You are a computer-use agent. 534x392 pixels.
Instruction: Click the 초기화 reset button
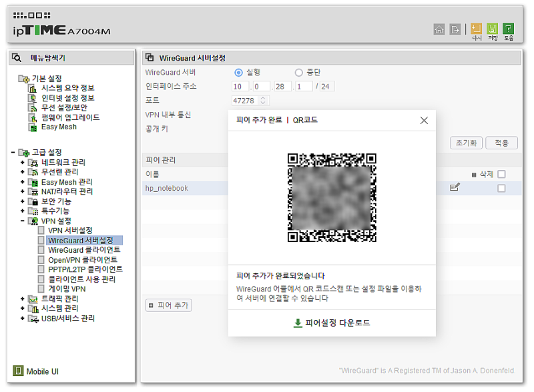[466, 143]
